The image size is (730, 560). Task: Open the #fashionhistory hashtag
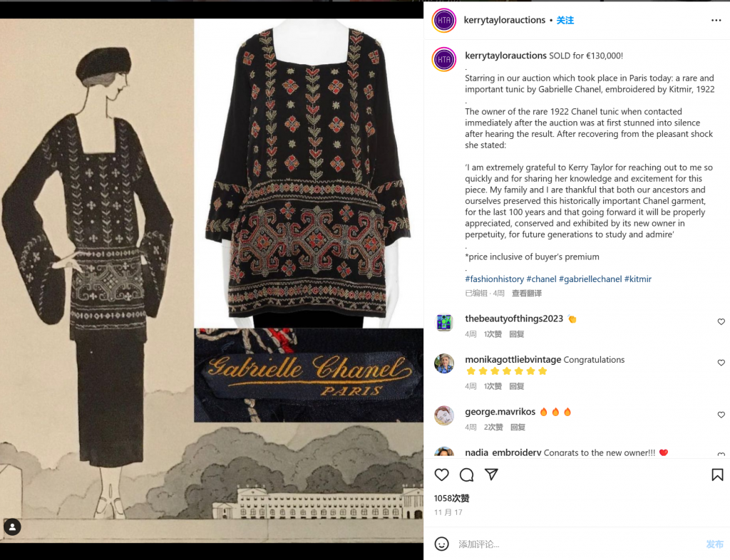coord(495,279)
